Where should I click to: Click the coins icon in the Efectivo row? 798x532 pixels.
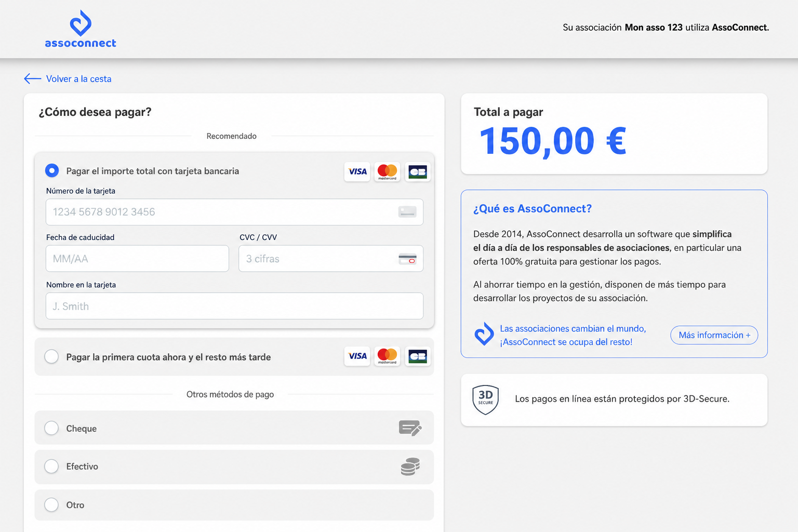click(410, 467)
